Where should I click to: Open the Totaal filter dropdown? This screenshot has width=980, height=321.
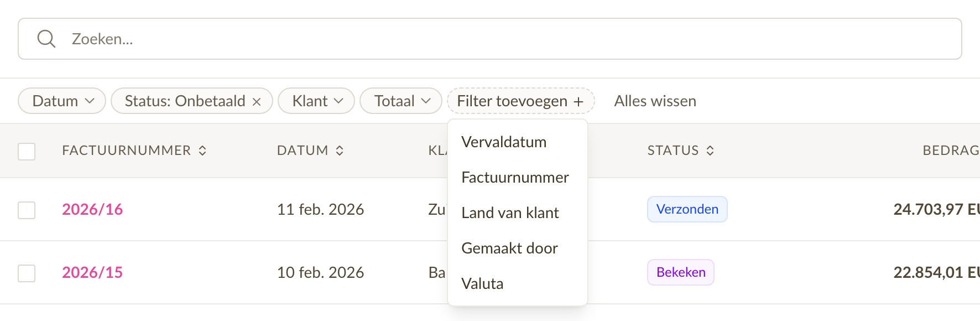401,101
